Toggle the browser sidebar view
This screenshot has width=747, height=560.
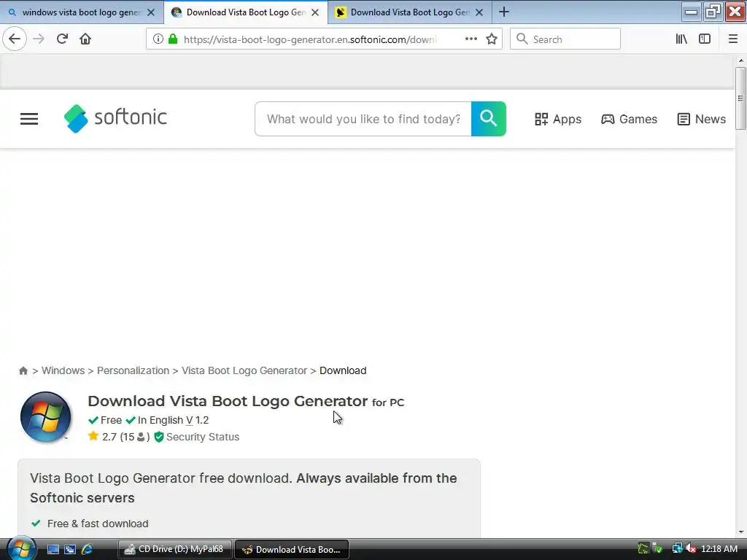click(x=705, y=39)
